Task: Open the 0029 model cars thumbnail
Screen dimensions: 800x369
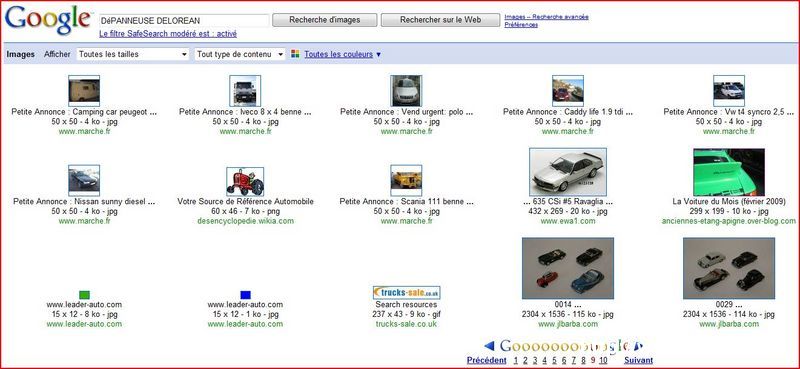Action: click(729, 268)
